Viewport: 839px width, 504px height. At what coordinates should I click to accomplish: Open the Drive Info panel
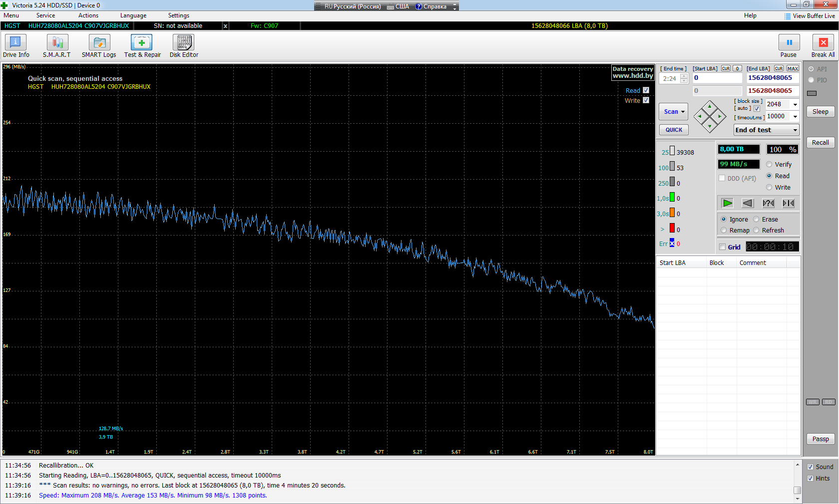pyautogui.click(x=16, y=46)
